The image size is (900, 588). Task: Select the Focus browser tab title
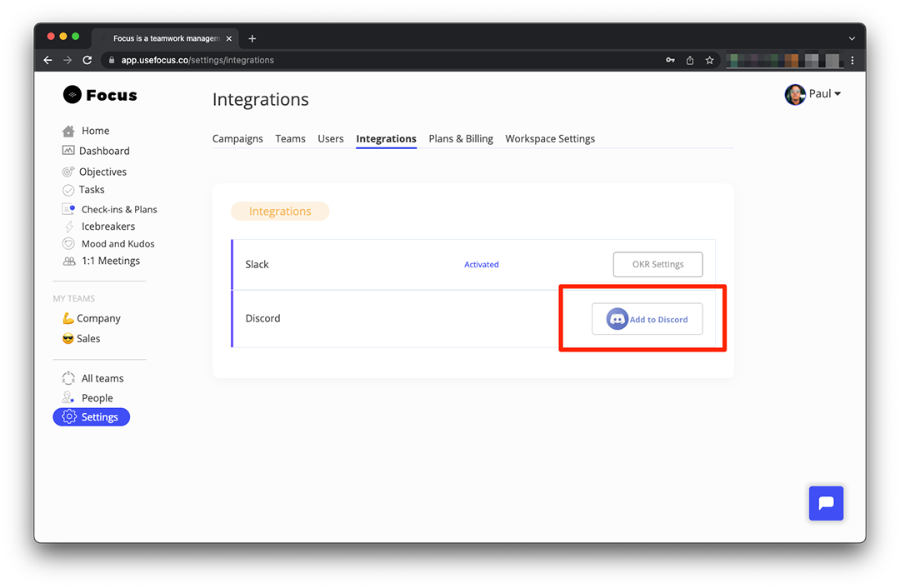[x=167, y=38]
